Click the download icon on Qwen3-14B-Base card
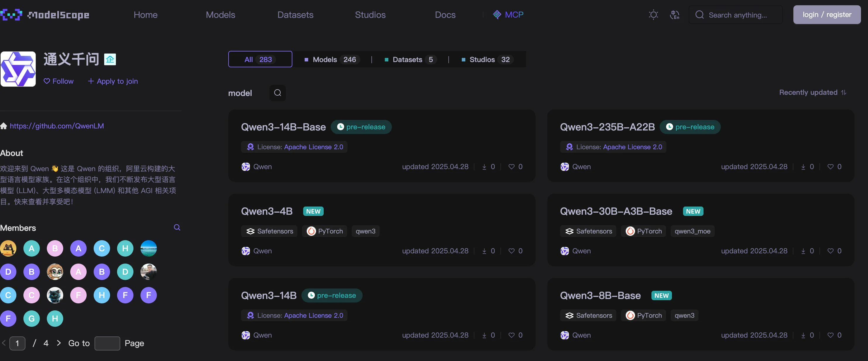Screen dimensions: 868x361 click(484, 167)
